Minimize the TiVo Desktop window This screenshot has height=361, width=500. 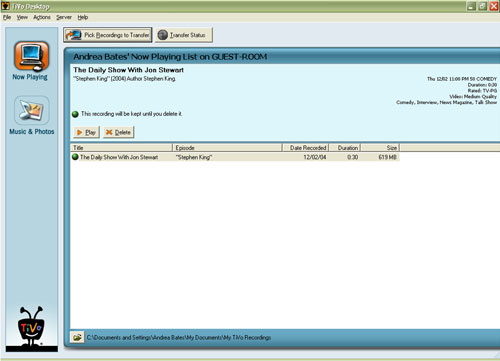point(471,6)
